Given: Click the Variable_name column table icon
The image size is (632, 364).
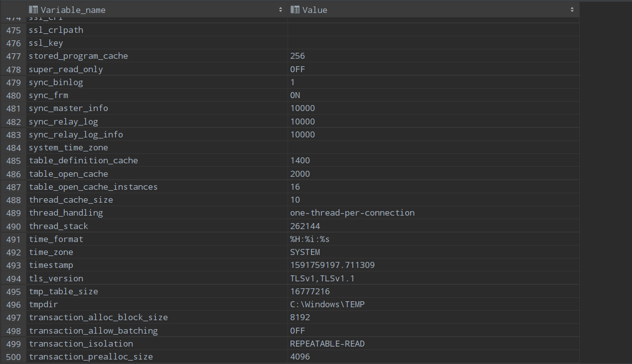Looking at the screenshot, I should point(33,10).
